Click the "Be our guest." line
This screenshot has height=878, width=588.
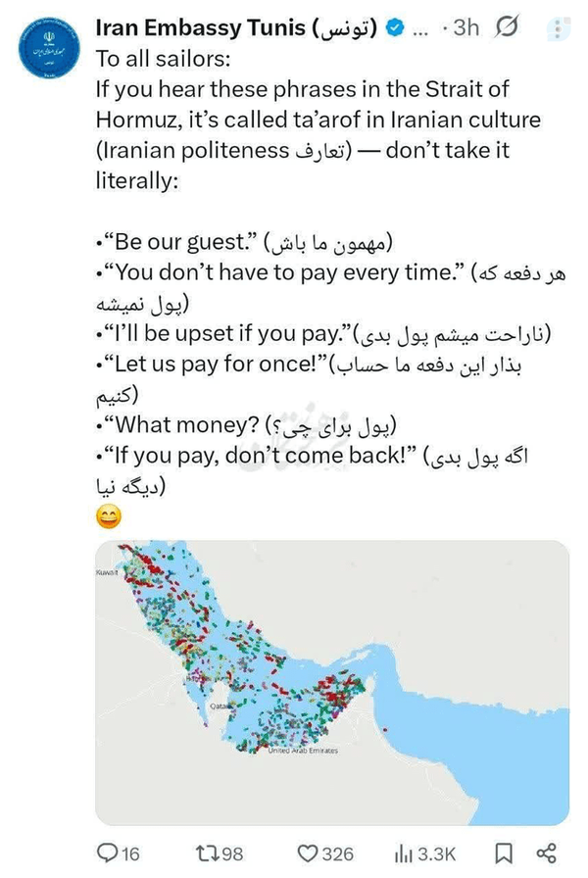coord(244,242)
